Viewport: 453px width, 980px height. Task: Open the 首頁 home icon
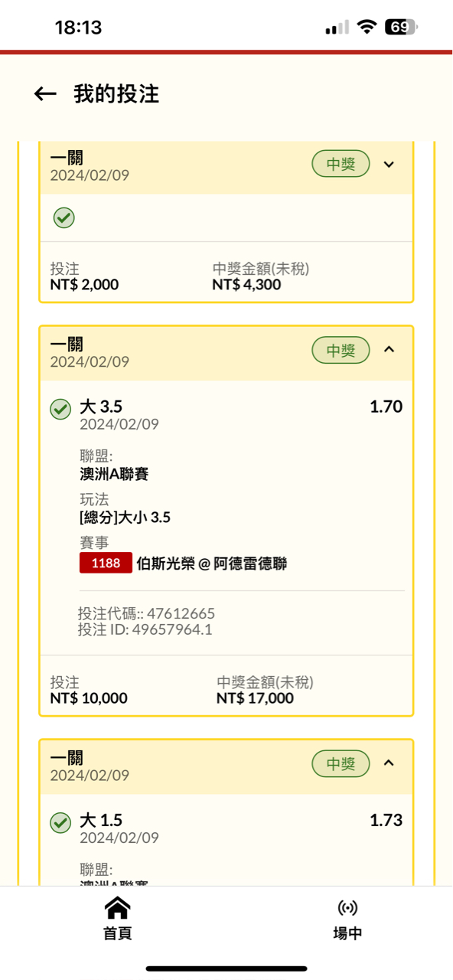(117, 908)
